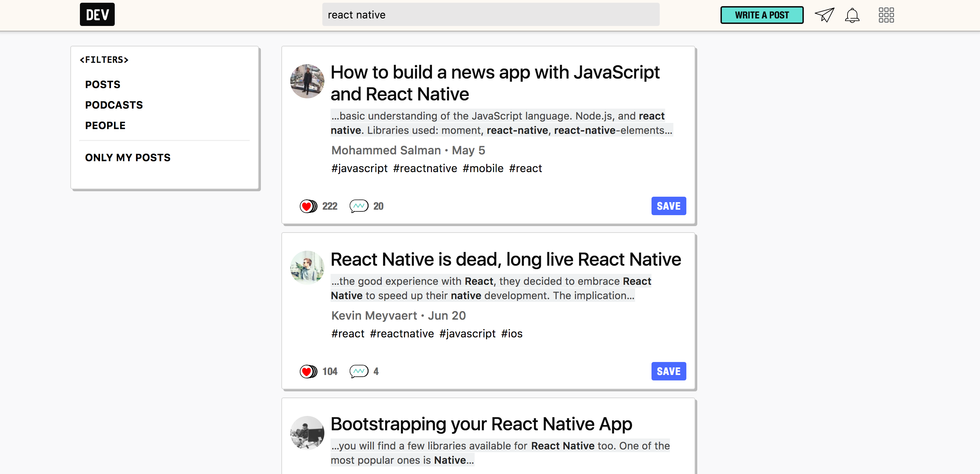This screenshot has width=980, height=474.
Task: Click excerpt starting '...you will find a few libraries'
Action: tap(500, 453)
